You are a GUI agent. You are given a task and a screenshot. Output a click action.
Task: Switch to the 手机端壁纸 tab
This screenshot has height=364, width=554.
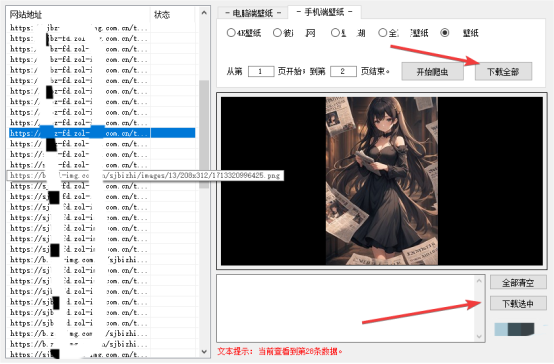[x=324, y=12]
